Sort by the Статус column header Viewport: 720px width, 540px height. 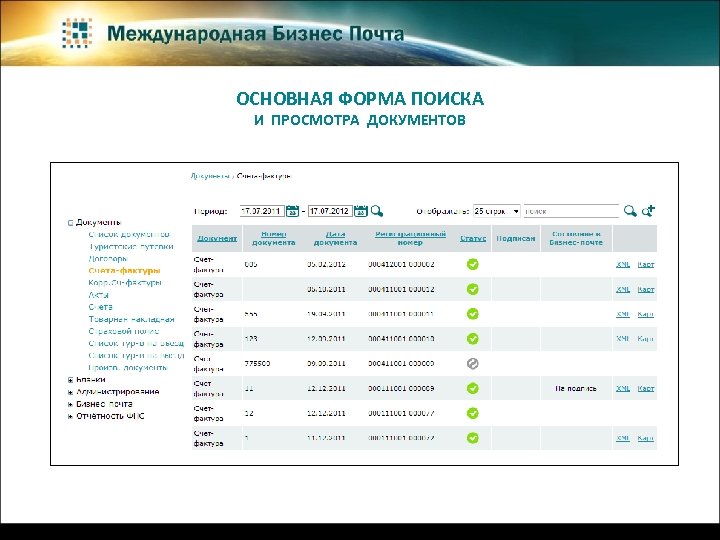(x=473, y=238)
